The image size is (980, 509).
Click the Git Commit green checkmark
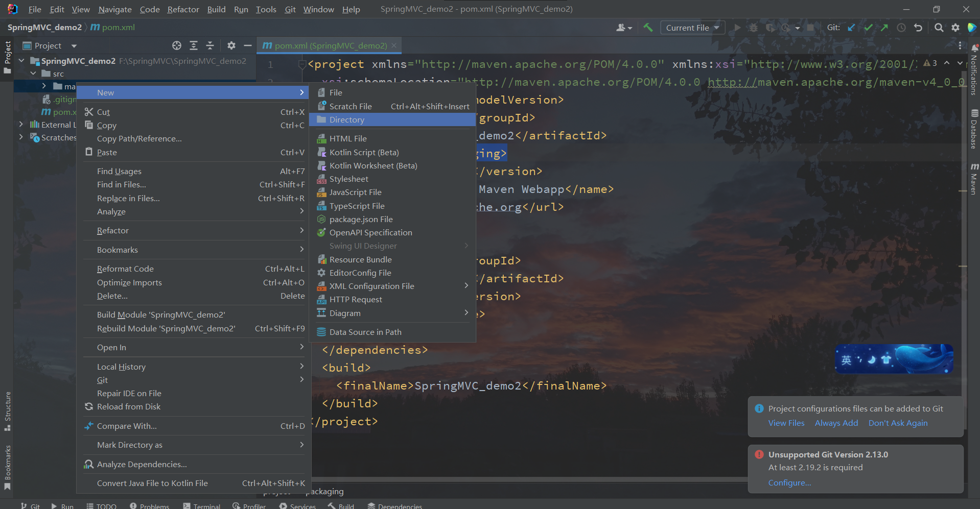(x=868, y=28)
